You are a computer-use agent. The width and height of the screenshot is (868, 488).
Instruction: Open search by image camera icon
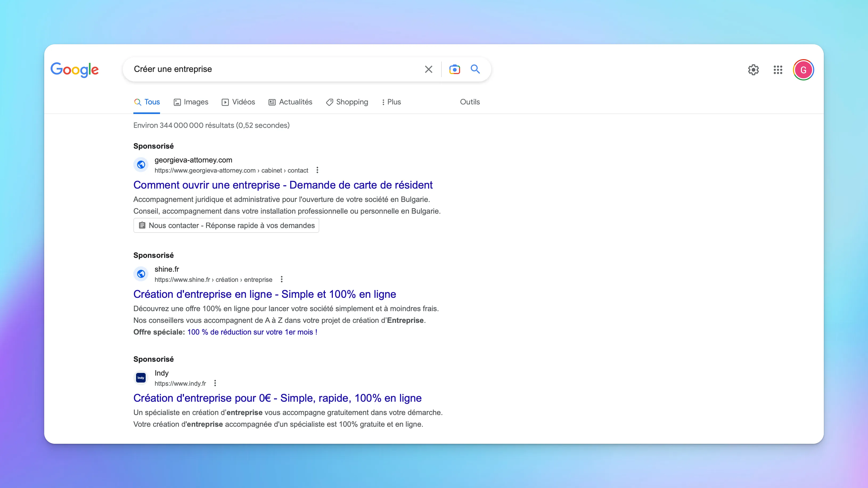455,70
